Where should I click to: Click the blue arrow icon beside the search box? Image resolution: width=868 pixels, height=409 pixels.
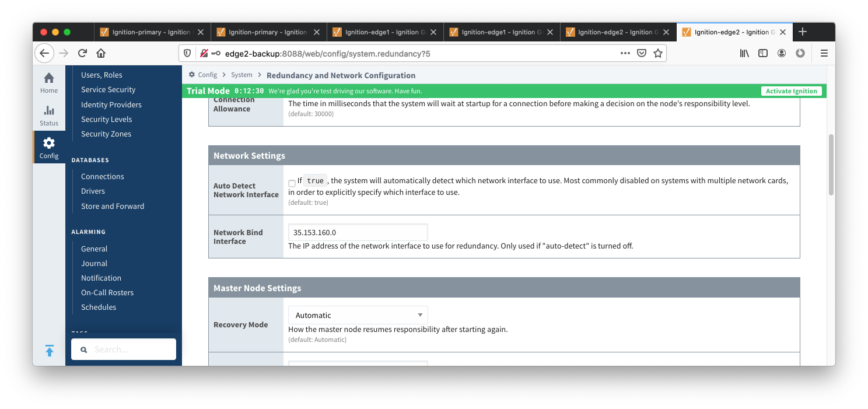50,351
